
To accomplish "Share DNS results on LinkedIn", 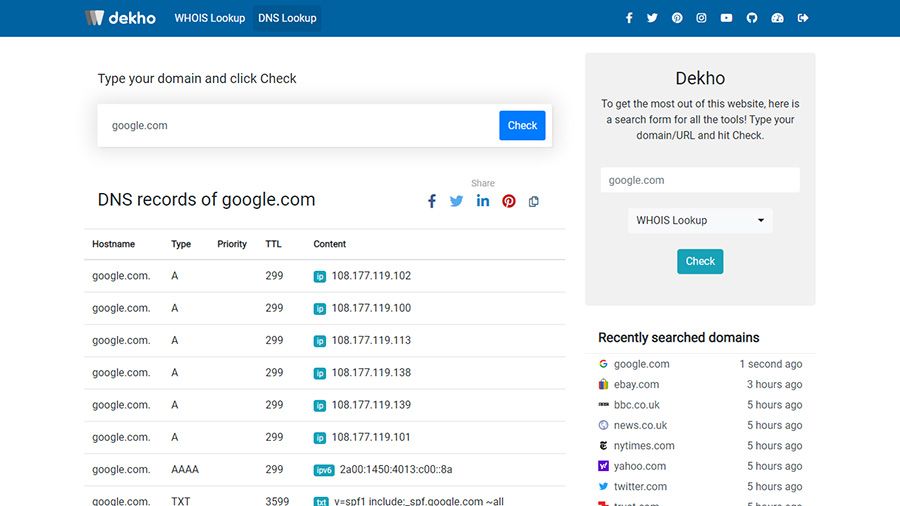I will click(x=483, y=201).
